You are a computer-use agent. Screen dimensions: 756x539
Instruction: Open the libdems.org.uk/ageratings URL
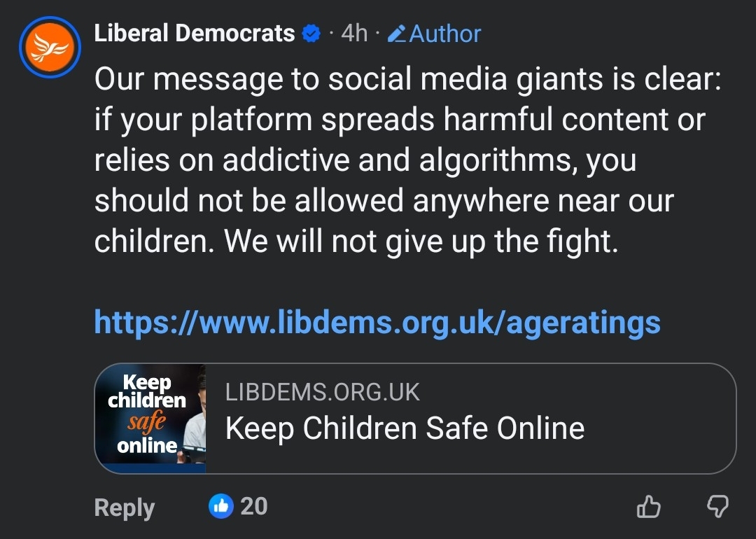(x=377, y=323)
